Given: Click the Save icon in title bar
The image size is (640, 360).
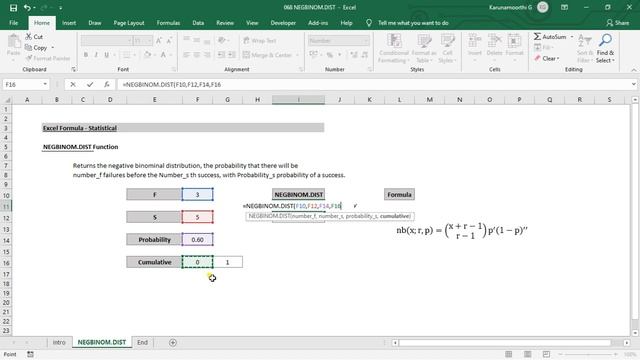Looking at the screenshot, I should point(13,8).
